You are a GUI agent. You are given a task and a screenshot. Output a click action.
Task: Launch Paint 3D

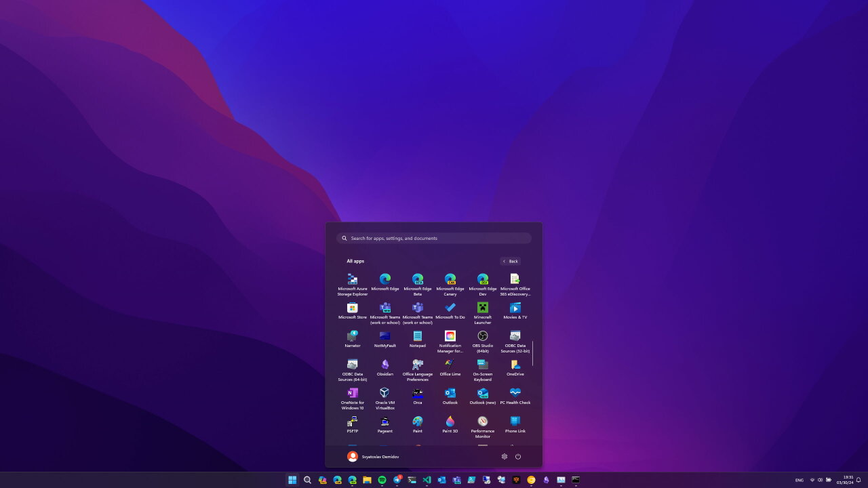coord(450,425)
